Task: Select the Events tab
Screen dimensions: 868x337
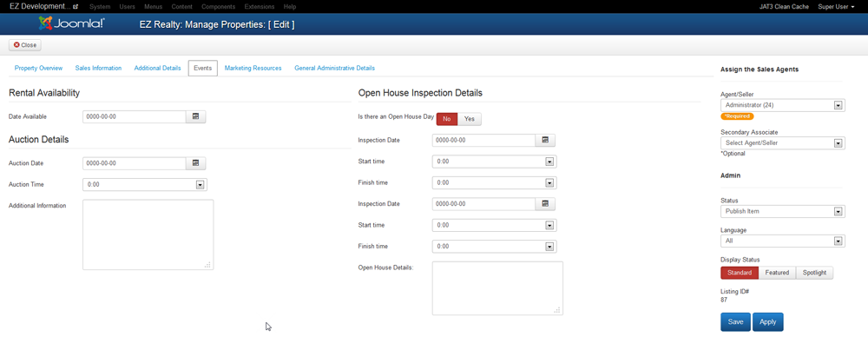Action: pyautogui.click(x=202, y=68)
